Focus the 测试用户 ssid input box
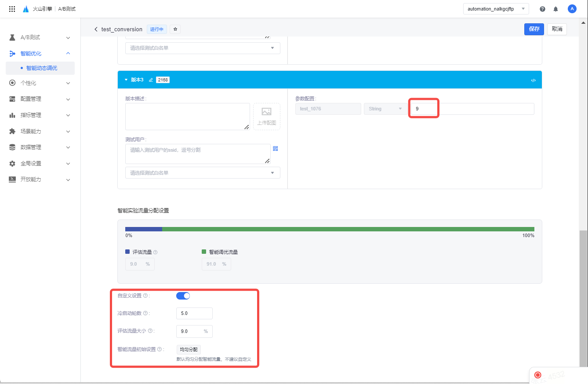 pos(198,154)
